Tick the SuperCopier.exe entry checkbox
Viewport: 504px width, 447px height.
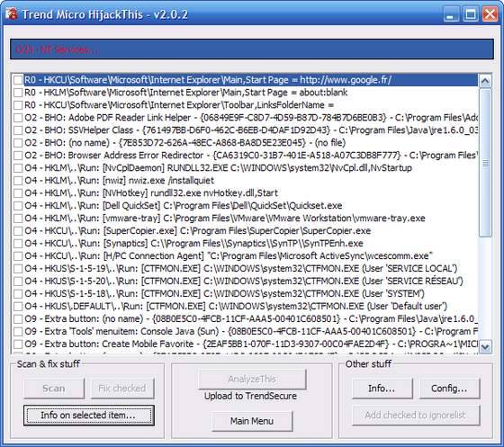18,231
